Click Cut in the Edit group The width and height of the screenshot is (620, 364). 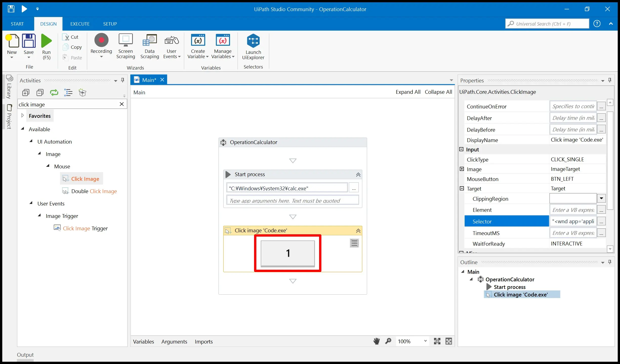71,37
